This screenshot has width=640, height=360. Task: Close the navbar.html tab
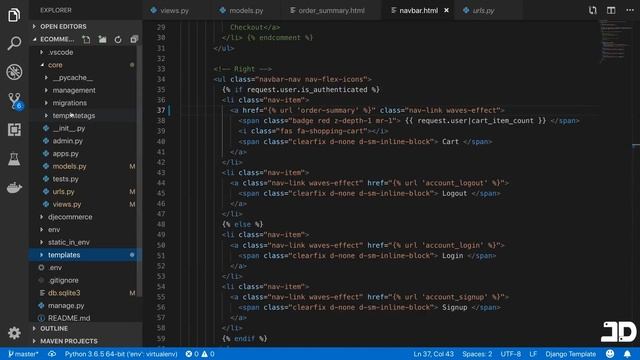(x=446, y=10)
